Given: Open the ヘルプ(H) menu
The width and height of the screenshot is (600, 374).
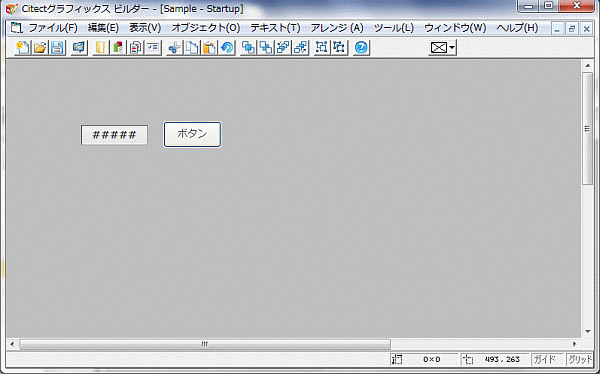Looking at the screenshot, I should point(517,28).
